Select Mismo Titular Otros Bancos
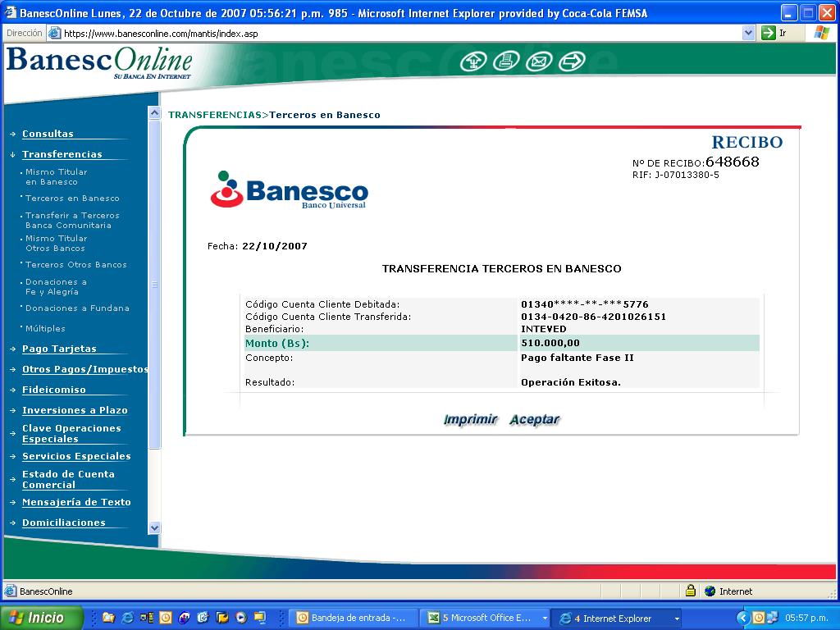The height and width of the screenshot is (630, 840). pos(56,243)
